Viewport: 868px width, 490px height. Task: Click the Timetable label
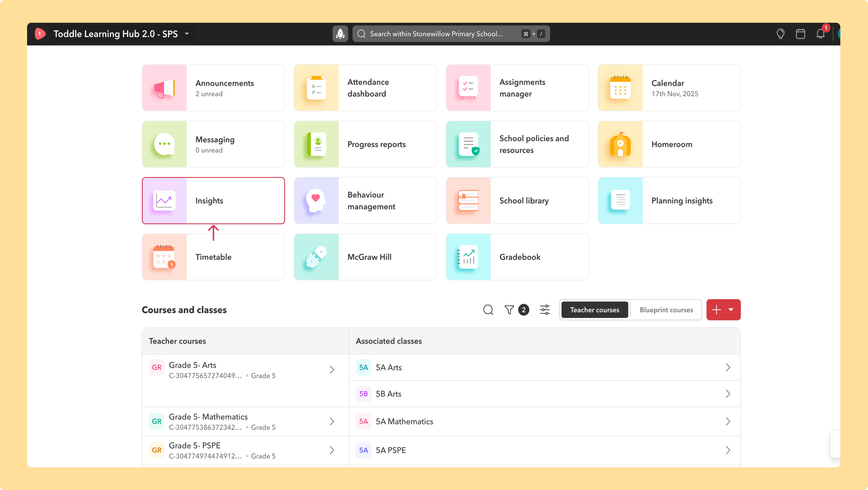click(x=213, y=257)
